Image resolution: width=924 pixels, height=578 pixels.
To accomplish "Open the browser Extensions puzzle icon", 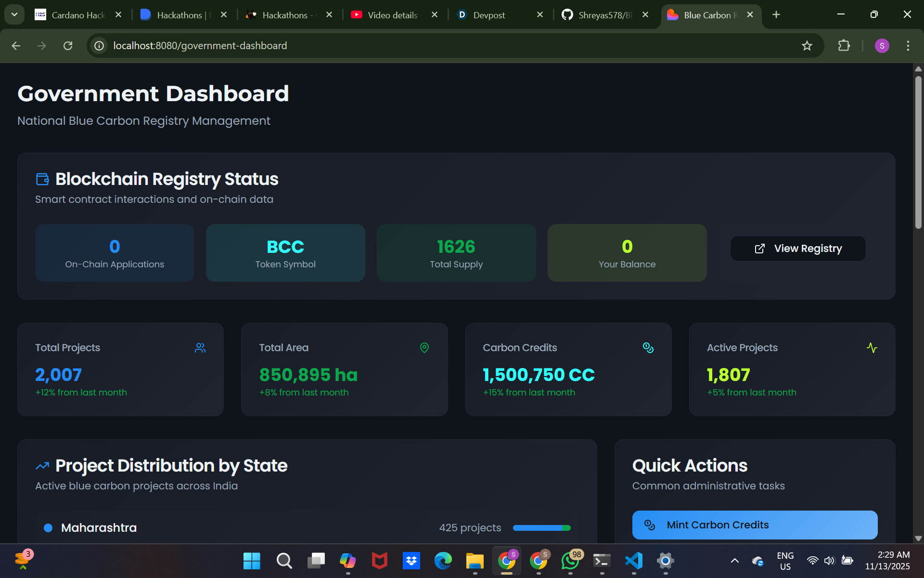I will coord(844,46).
